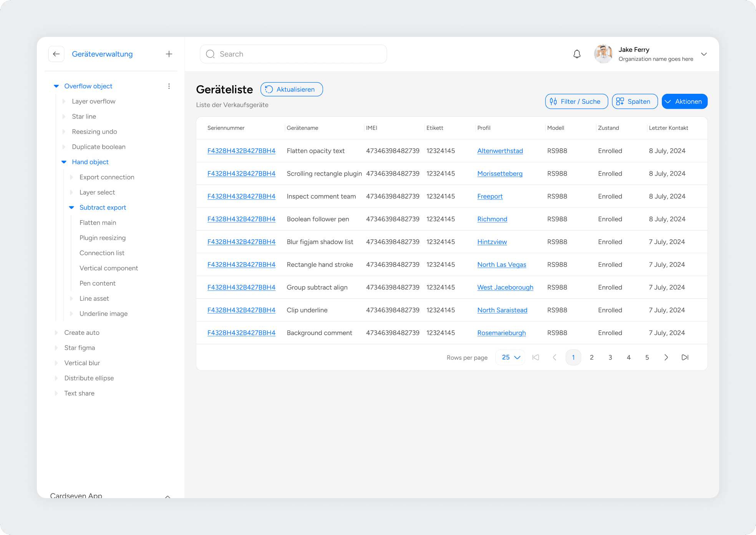
Task: Open the rows per page dropdown showing 25
Action: 510,357
